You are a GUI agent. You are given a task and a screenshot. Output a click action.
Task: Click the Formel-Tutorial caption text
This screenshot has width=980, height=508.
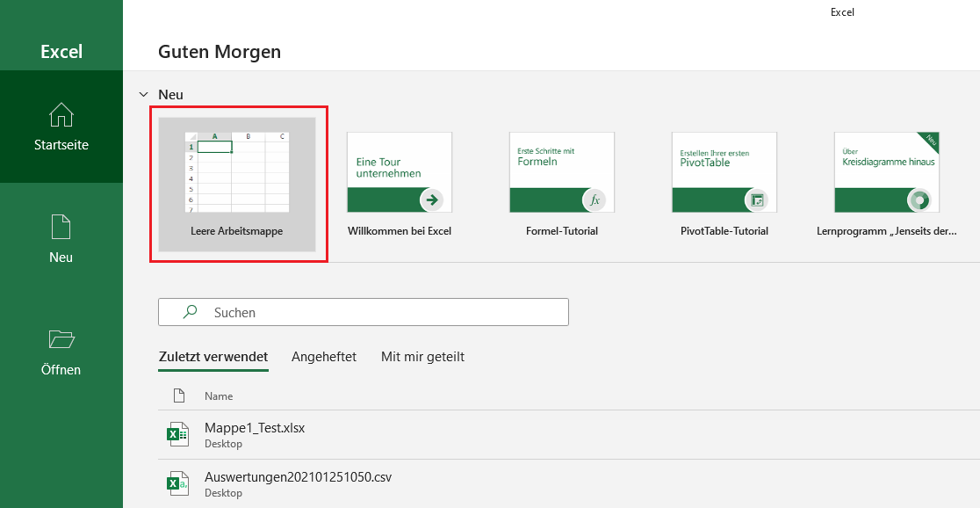562,231
